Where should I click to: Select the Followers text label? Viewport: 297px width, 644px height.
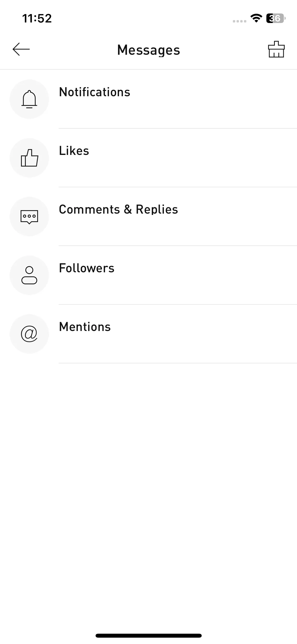click(87, 268)
